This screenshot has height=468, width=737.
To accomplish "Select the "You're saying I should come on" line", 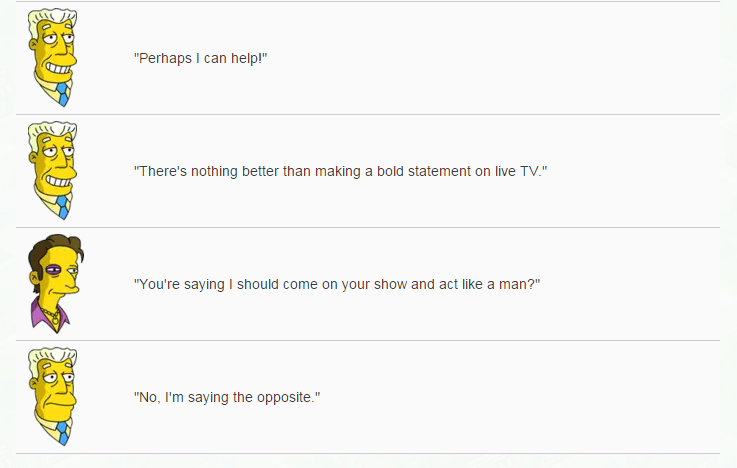I will tap(337, 285).
